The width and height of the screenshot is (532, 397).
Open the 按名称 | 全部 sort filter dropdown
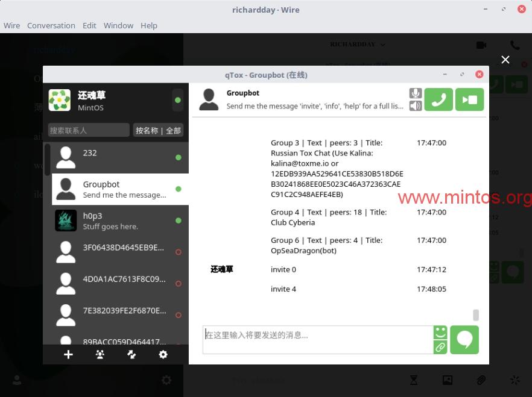[x=158, y=130]
